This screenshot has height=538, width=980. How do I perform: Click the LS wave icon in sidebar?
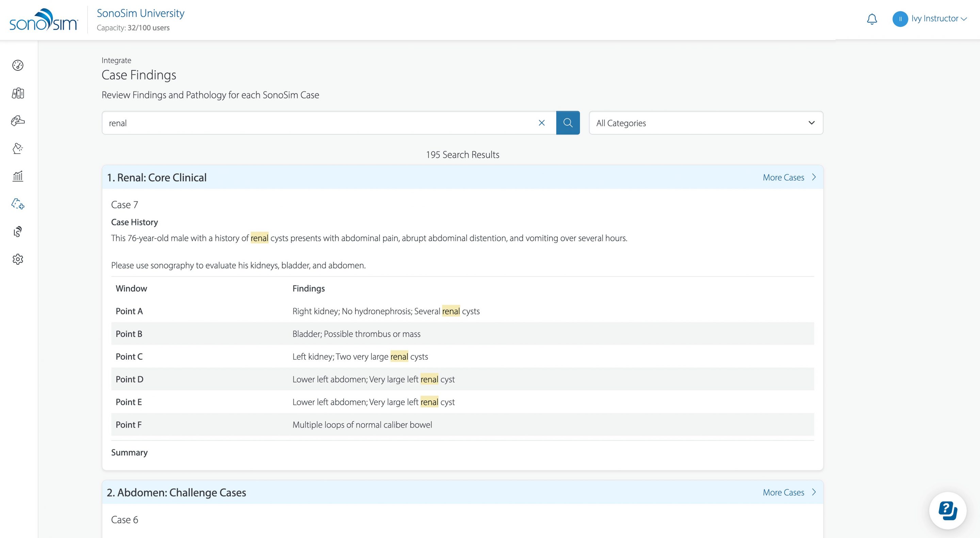point(18,231)
